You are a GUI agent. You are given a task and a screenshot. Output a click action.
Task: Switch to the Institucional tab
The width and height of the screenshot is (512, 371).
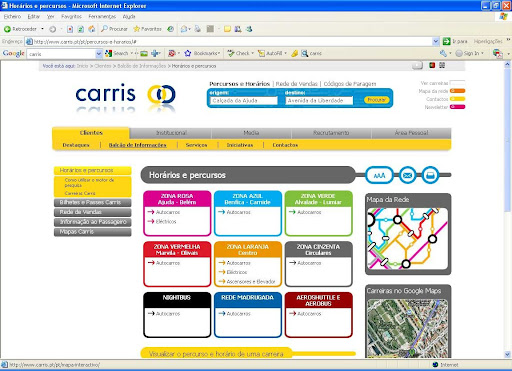tap(171, 133)
